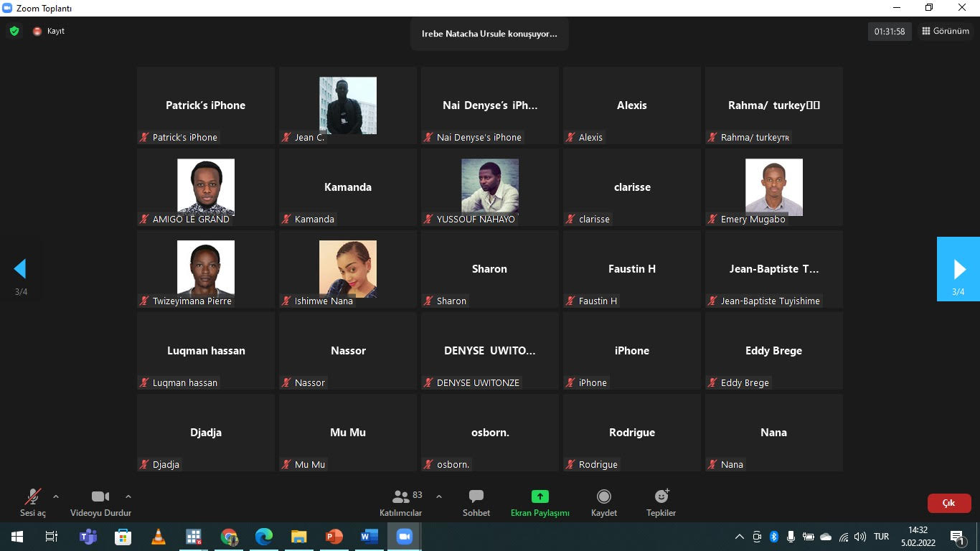Open the notification center icon
Image resolution: width=980 pixels, height=551 pixels.
957,537
